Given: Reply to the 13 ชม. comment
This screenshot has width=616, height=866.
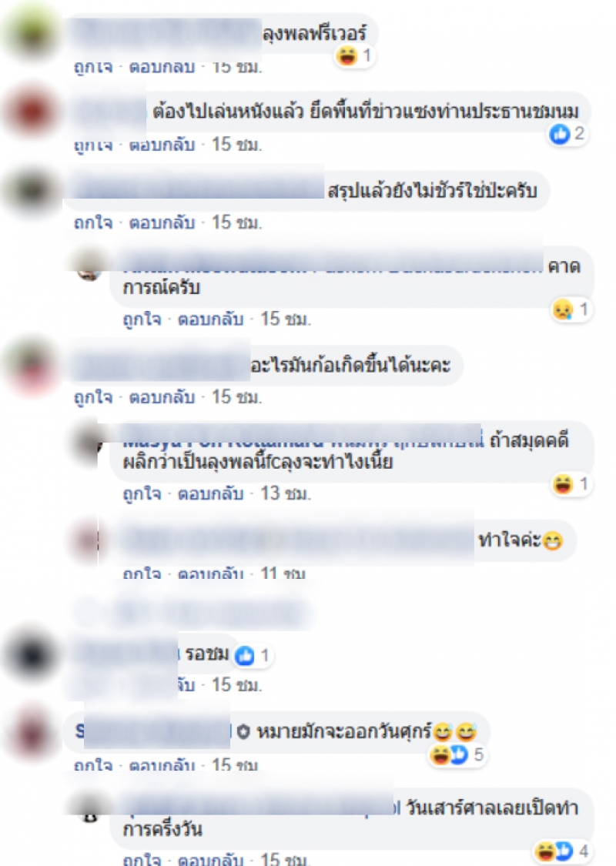Looking at the screenshot, I should pyautogui.click(x=210, y=493).
